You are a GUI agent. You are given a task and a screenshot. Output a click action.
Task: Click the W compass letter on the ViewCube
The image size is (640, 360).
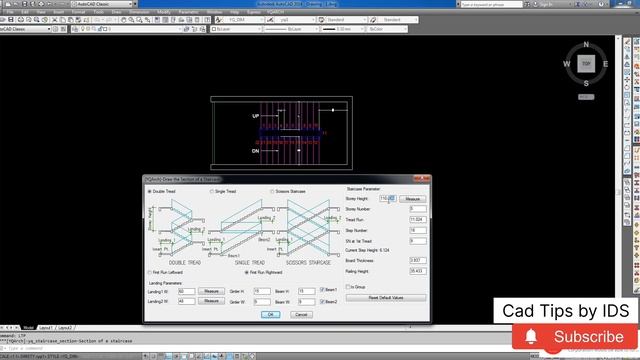pyautogui.click(x=567, y=64)
